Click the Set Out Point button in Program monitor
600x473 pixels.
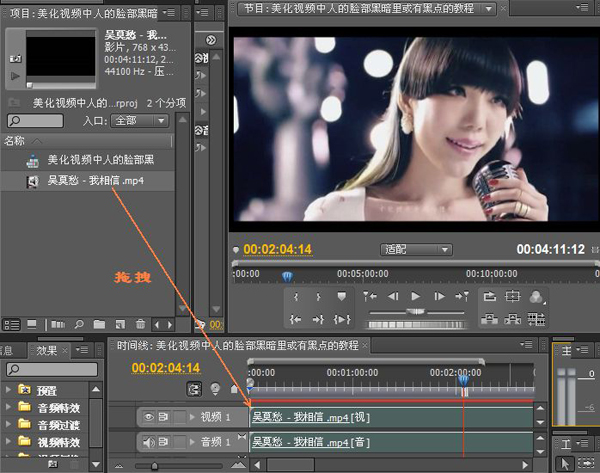click(x=318, y=297)
